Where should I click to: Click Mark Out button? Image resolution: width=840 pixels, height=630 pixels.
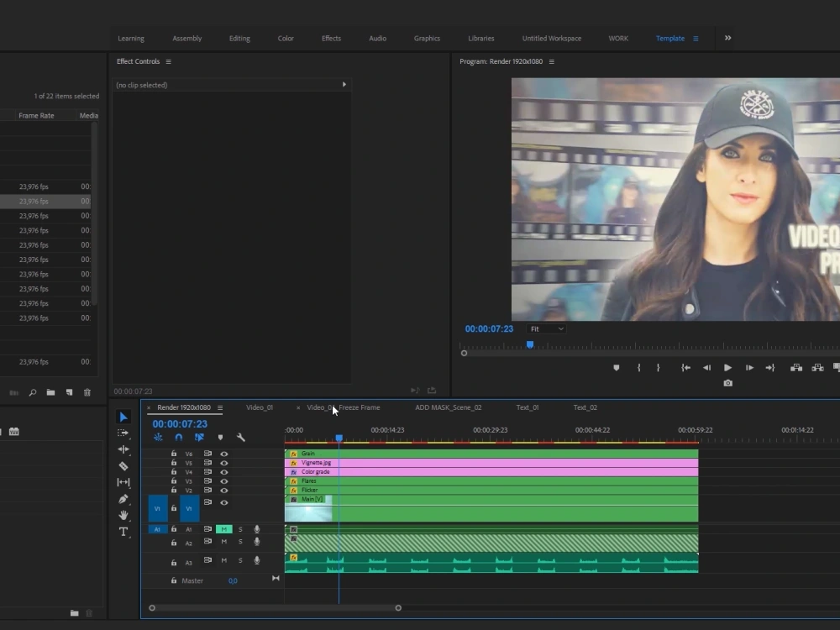(659, 368)
